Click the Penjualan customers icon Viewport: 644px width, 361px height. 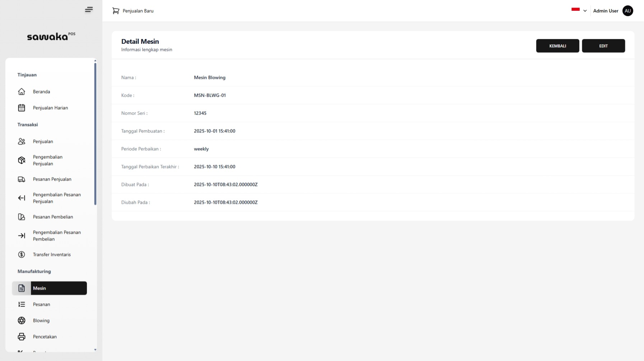point(22,141)
